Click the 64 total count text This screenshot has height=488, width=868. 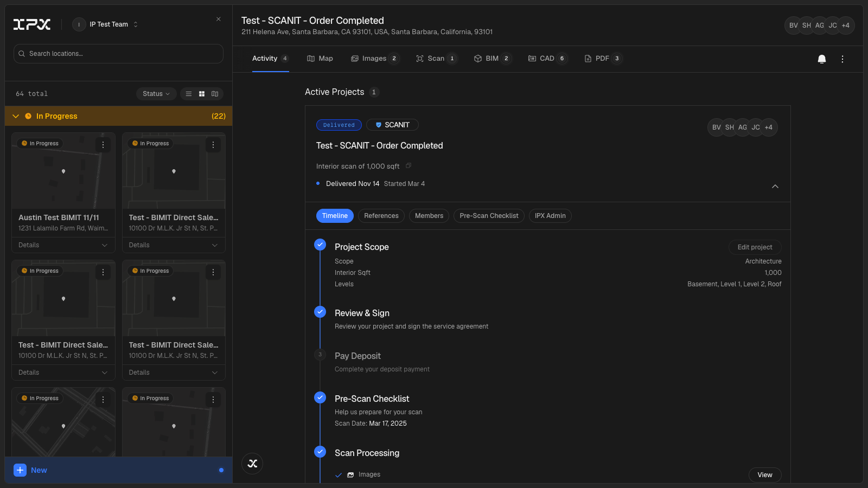coord(31,94)
